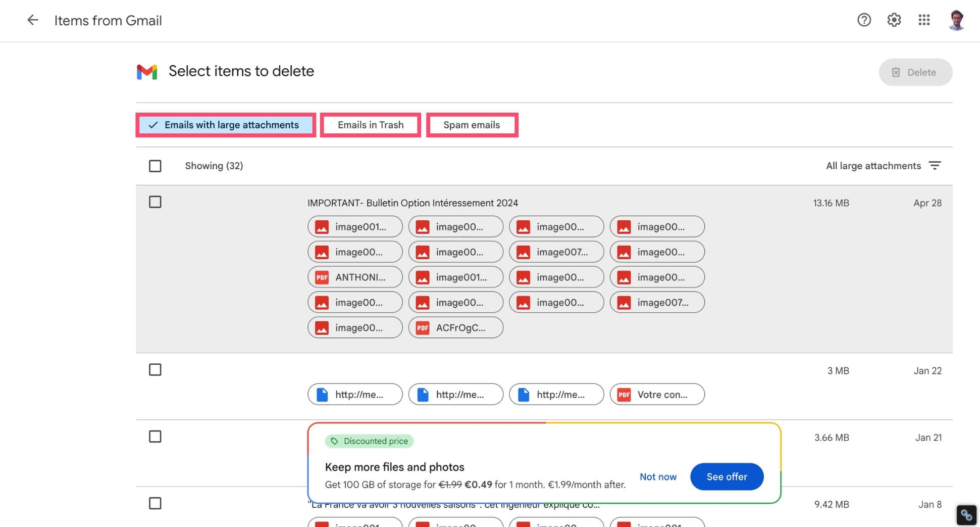Open the image001... chip next to ANTHONI... PDF
The image size is (980, 527).
point(455,277)
